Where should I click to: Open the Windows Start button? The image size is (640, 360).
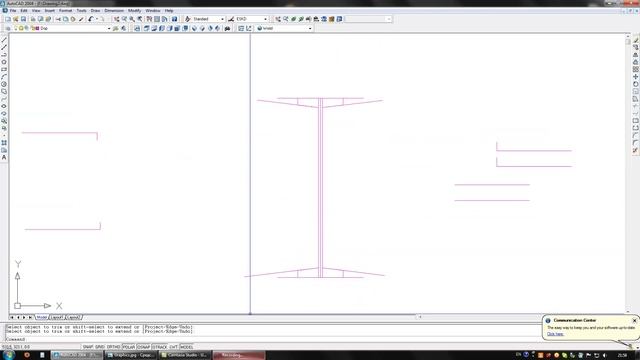pyautogui.click(x=8, y=355)
